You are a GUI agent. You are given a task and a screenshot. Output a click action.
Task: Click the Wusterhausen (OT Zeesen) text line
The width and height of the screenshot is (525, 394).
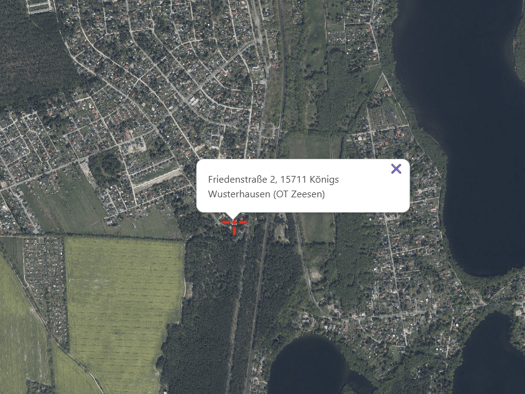pos(266,194)
